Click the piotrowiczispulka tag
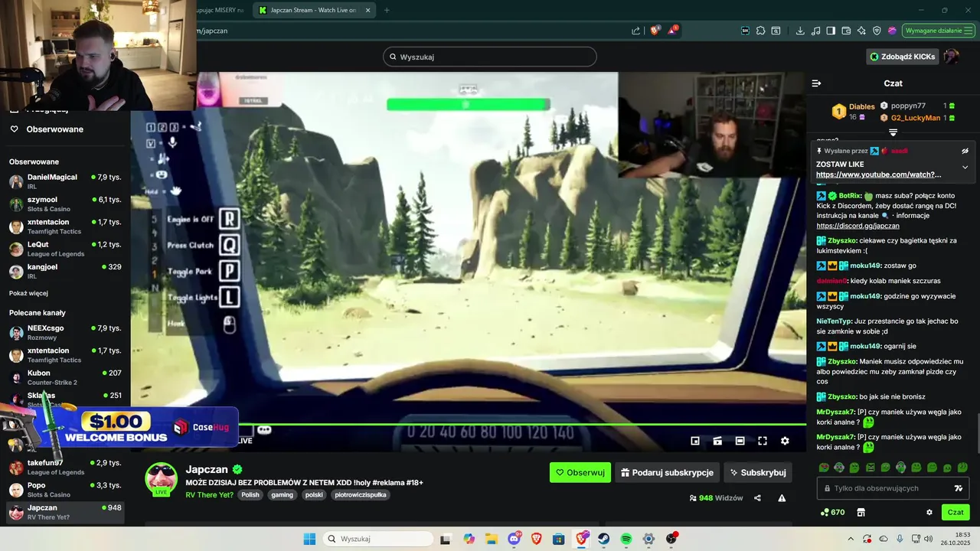Screen dimensions: 980x551 point(360,495)
